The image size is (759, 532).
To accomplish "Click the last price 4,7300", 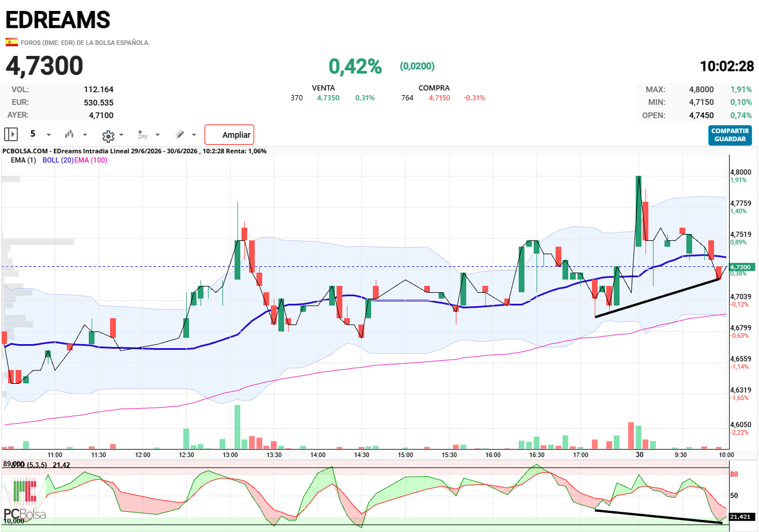I will tap(44, 66).
